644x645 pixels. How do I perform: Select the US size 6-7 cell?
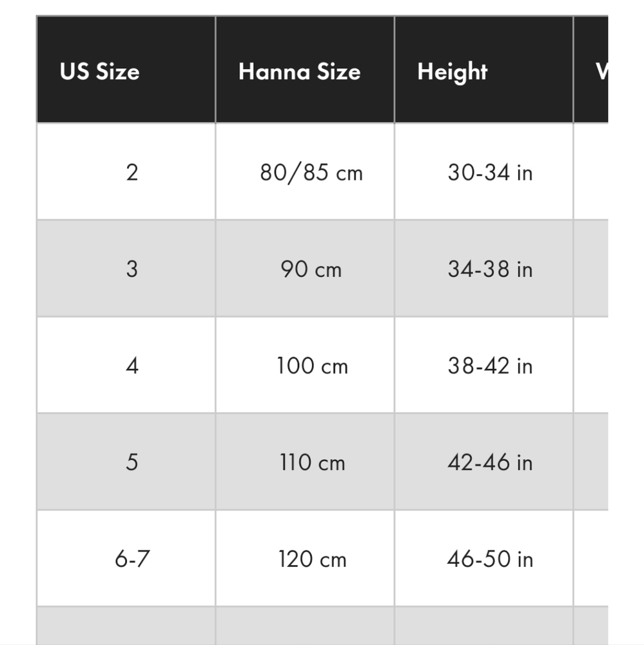(126, 558)
